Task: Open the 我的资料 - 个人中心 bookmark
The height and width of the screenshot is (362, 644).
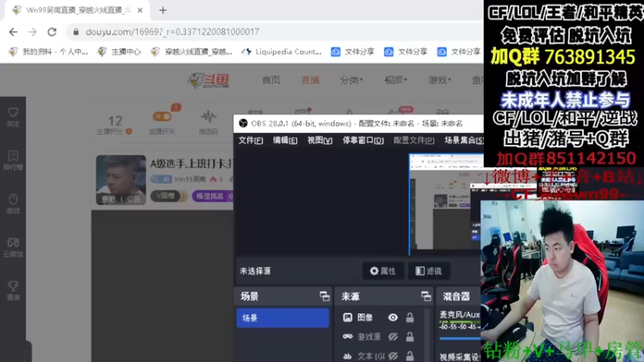Action: (x=48, y=51)
